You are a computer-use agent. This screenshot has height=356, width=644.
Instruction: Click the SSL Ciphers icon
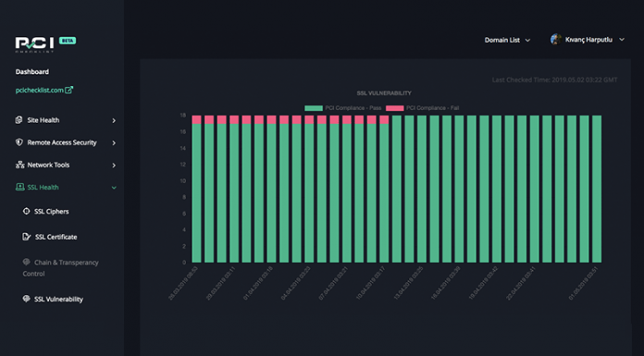coord(26,211)
